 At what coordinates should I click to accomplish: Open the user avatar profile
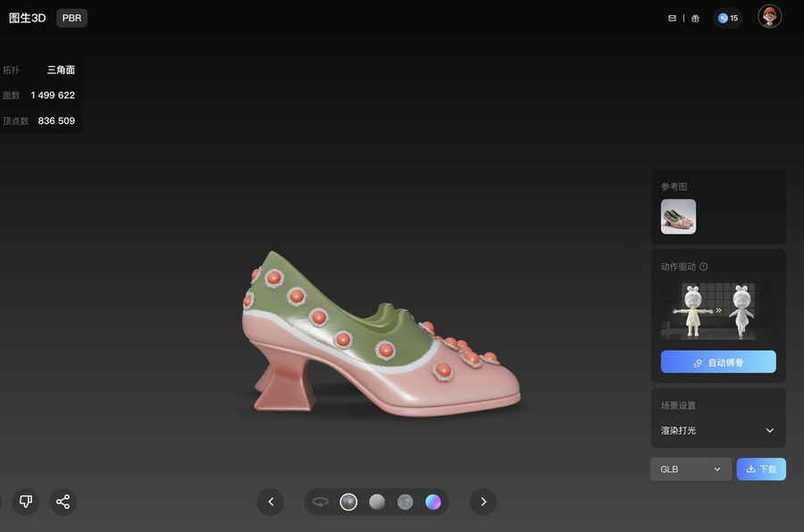(x=769, y=17)
